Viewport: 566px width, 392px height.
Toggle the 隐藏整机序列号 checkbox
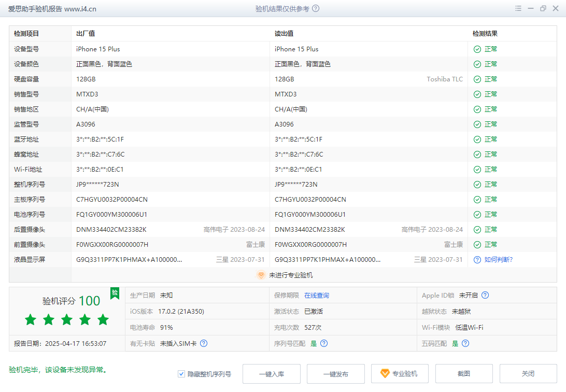click(x=181, y=374)
